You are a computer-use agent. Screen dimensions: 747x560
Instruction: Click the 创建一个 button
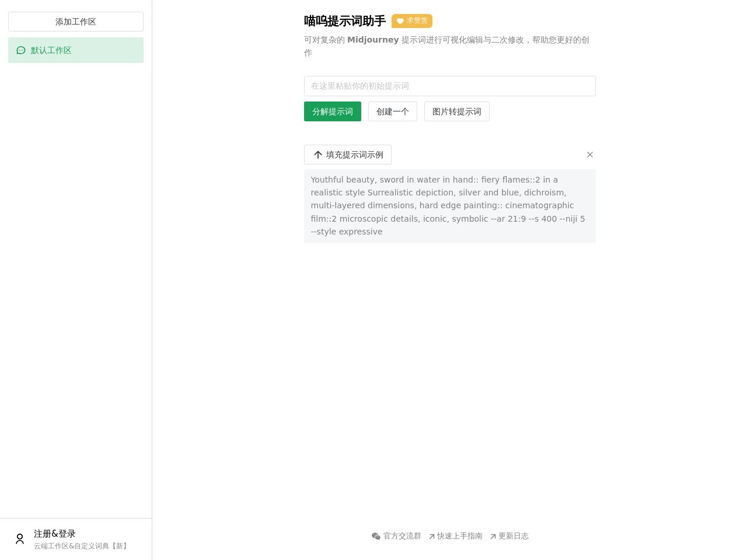(x=392, y=111)
